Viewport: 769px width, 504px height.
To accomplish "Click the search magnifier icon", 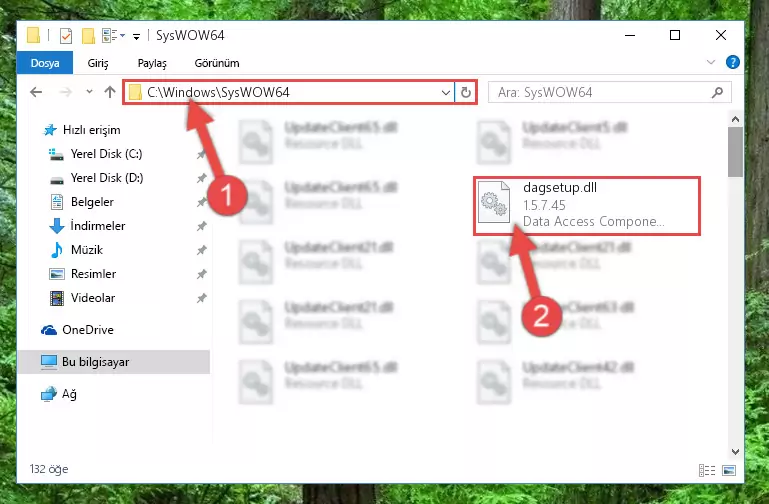I will coord(717,92).
